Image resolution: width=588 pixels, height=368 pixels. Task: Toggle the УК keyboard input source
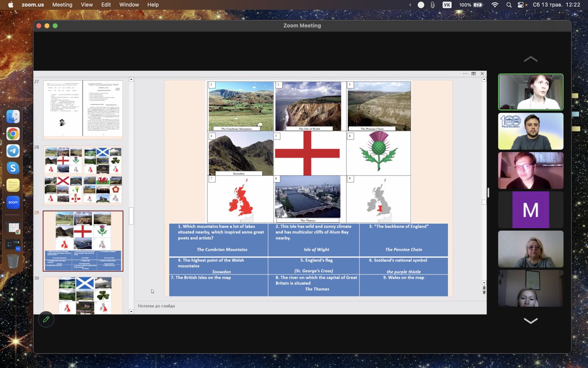[x=447, y=5]
